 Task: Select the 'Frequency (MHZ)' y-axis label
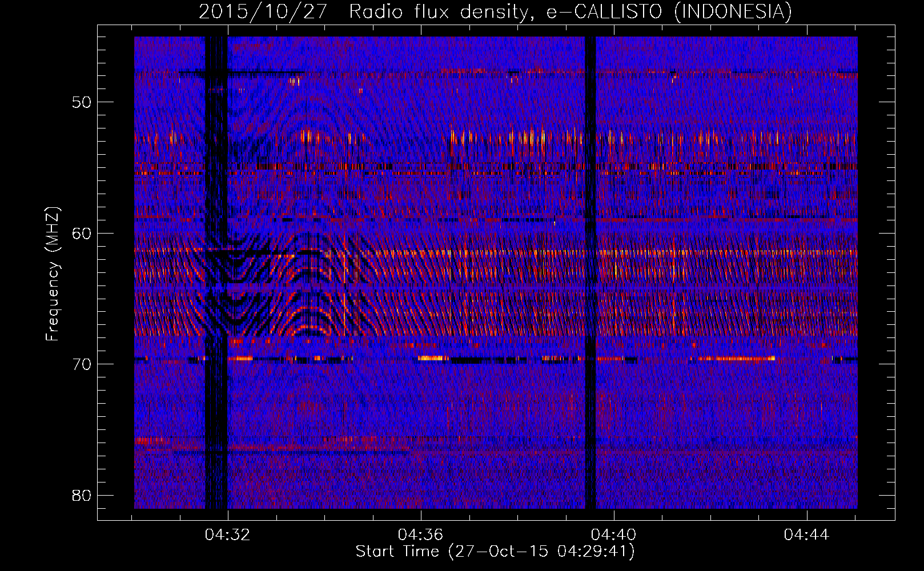(53, 274)
